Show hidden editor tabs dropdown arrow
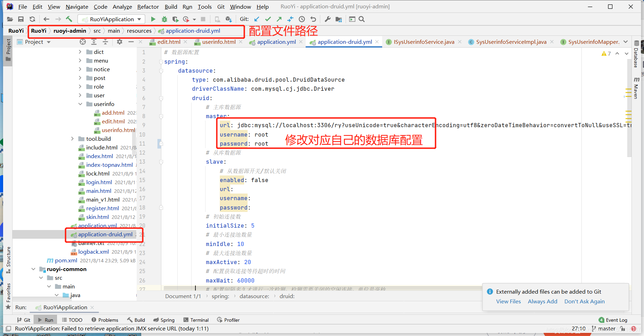 click(x=626, y=42)
